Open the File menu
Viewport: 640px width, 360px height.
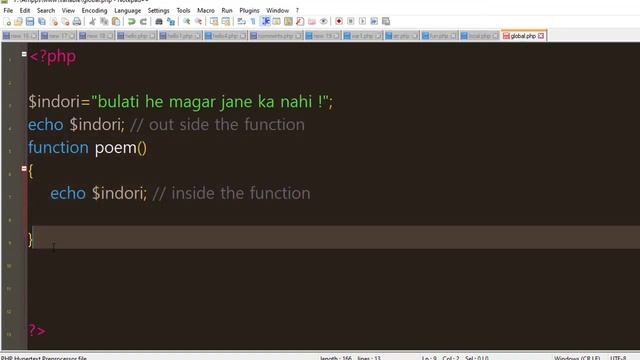click(x=8, y=11)
